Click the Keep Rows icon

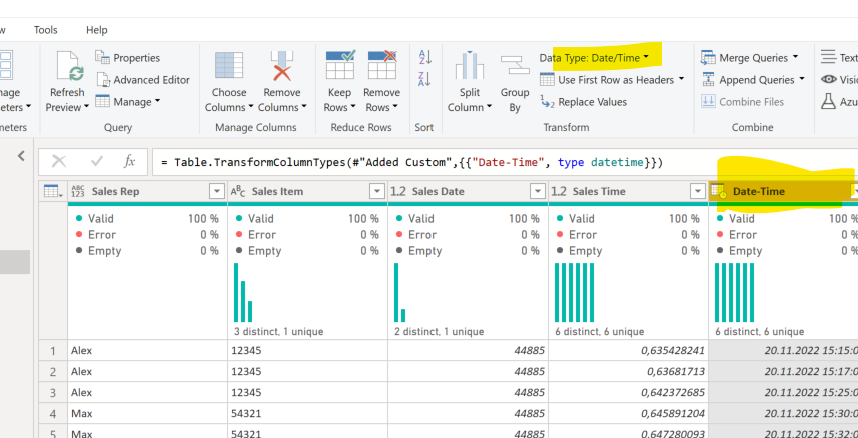click(x=340, y=65)
